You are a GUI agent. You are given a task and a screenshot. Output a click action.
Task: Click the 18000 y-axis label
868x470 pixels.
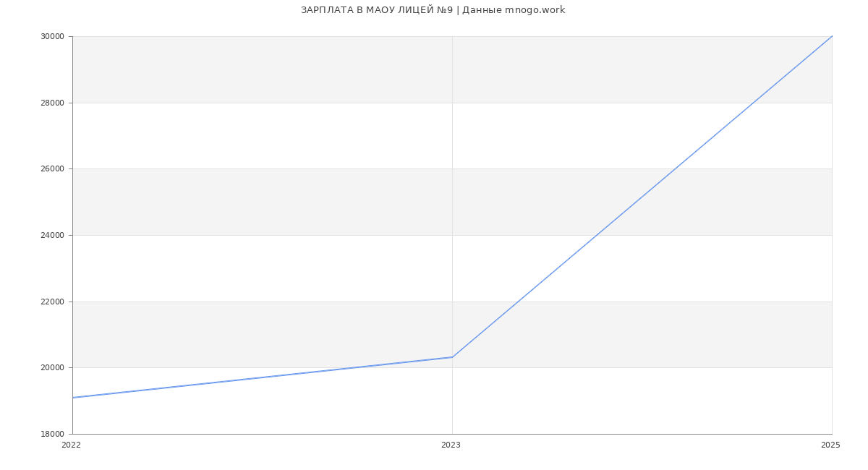(53, 434)
